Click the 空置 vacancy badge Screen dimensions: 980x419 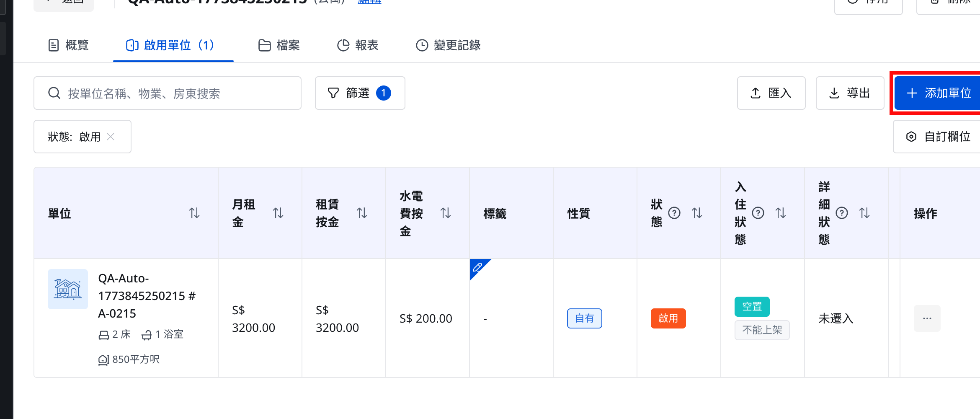click(752, 307)
